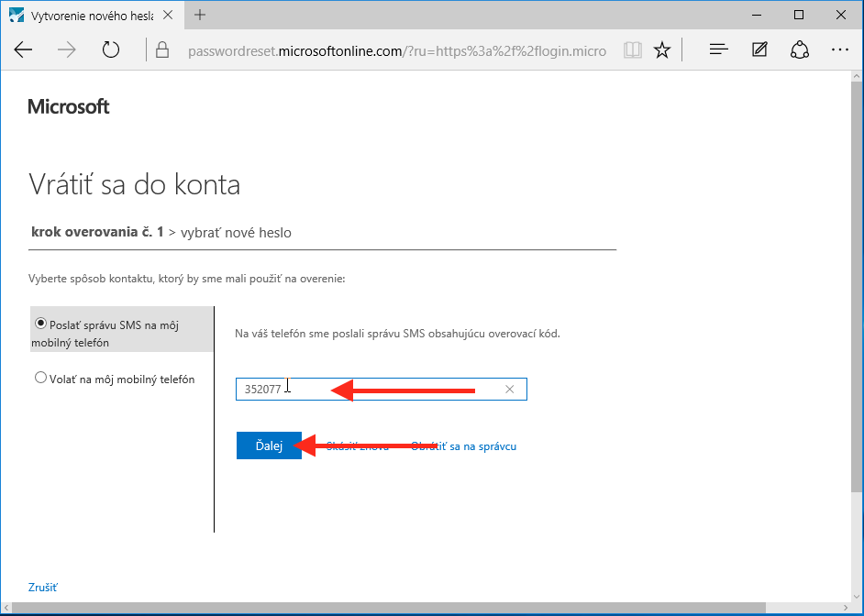Open the More actions ellipsis menu

(839, 50)
